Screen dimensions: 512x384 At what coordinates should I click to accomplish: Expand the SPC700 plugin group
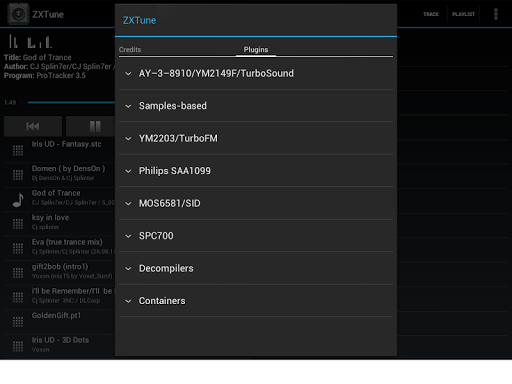(x=256, y=236)
